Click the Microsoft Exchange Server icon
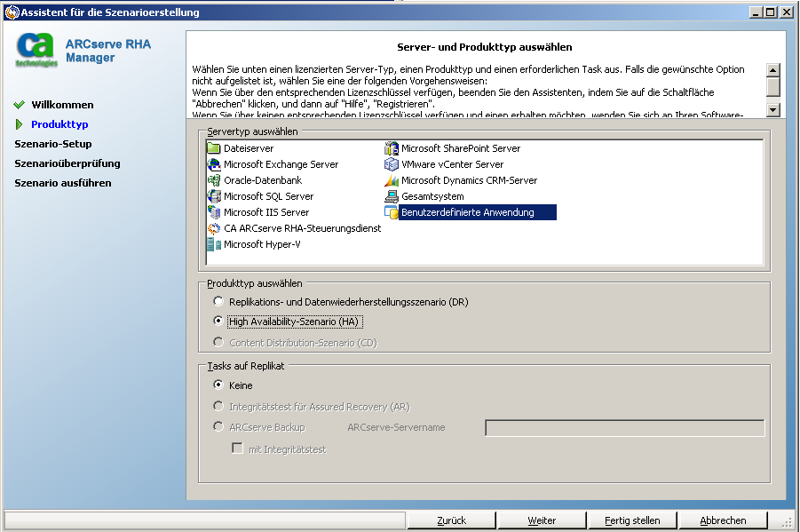The image size is (800, 532). point(214,164)
